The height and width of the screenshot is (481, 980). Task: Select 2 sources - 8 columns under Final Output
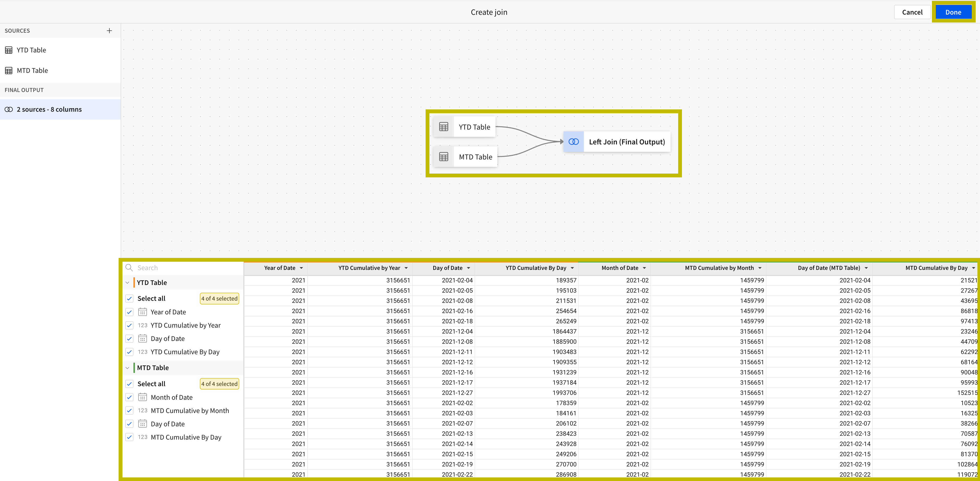49,109
